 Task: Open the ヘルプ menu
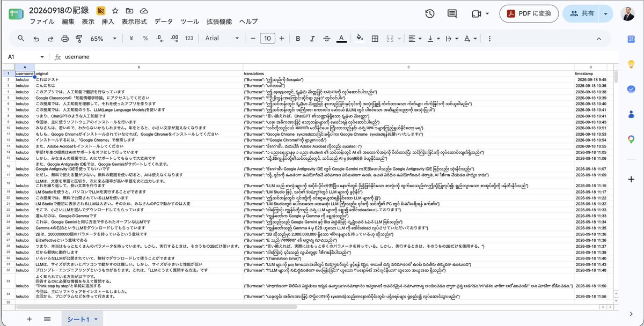click(248, 22)
